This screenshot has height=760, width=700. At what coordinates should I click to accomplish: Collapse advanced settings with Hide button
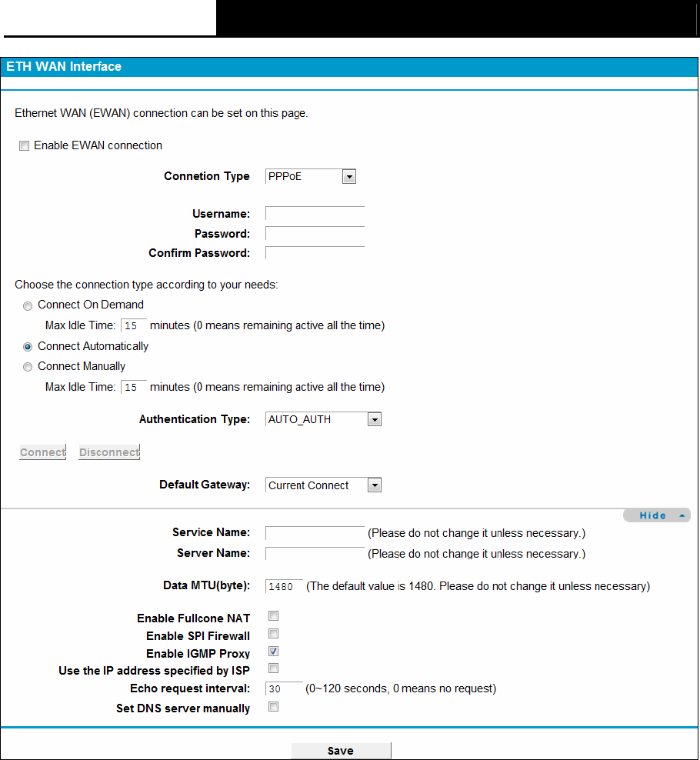tap(657, 515)
